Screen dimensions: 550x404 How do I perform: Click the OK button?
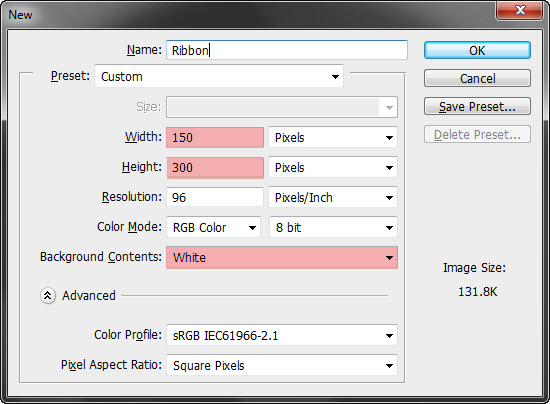477,50
